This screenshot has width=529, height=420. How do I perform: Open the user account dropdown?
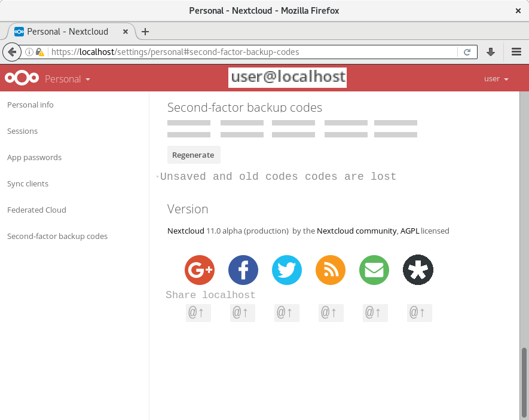[496, 79]
